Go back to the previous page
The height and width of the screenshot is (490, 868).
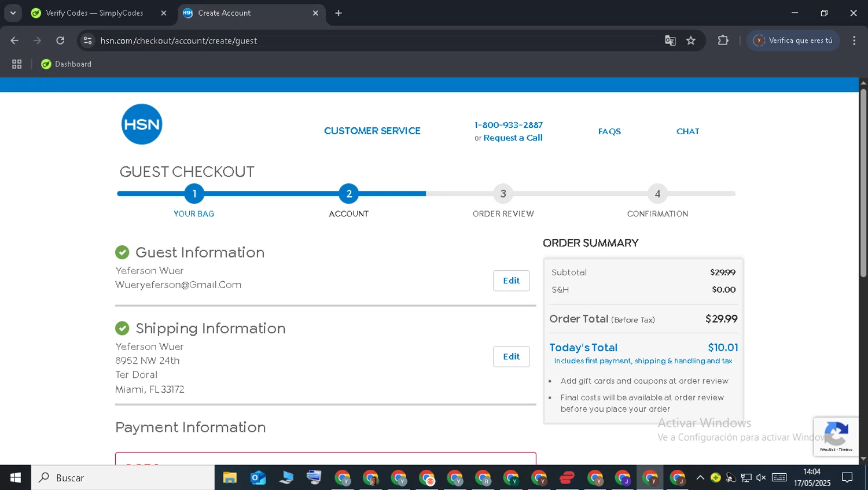pyautogui.click(x=14, y=40)
